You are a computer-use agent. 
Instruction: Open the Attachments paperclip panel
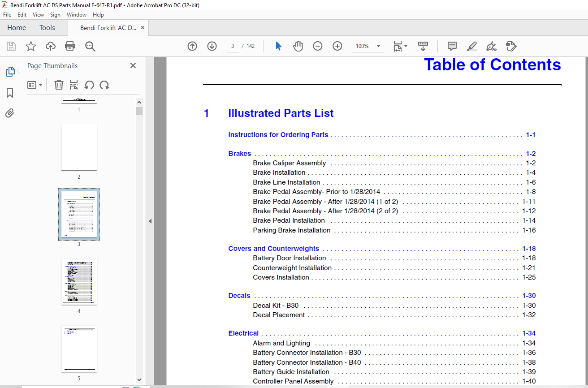10,113
